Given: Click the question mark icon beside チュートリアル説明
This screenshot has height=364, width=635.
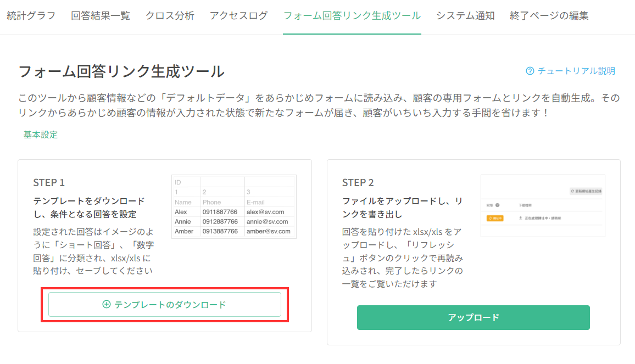Looking at the screenshot, I should click(x=530, y=71).
